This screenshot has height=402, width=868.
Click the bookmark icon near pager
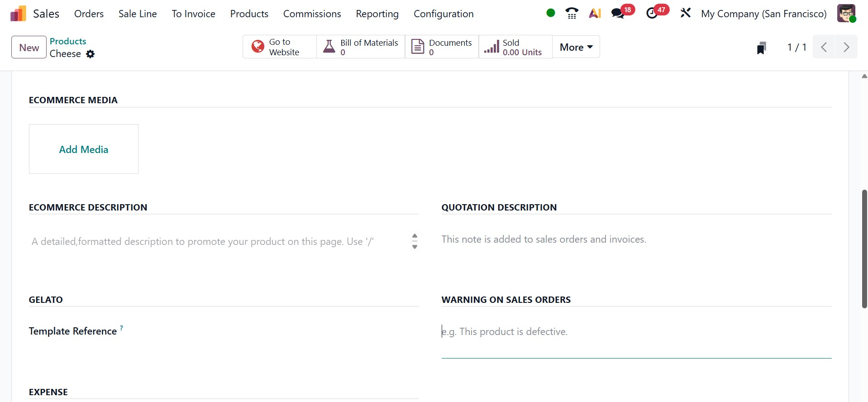point(761,48)
